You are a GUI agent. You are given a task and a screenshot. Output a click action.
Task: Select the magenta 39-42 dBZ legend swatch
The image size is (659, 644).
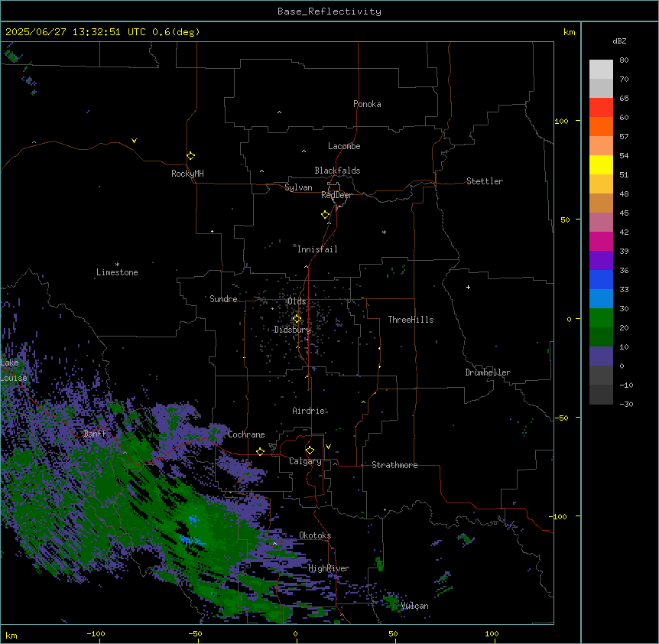tap(601, 241)
